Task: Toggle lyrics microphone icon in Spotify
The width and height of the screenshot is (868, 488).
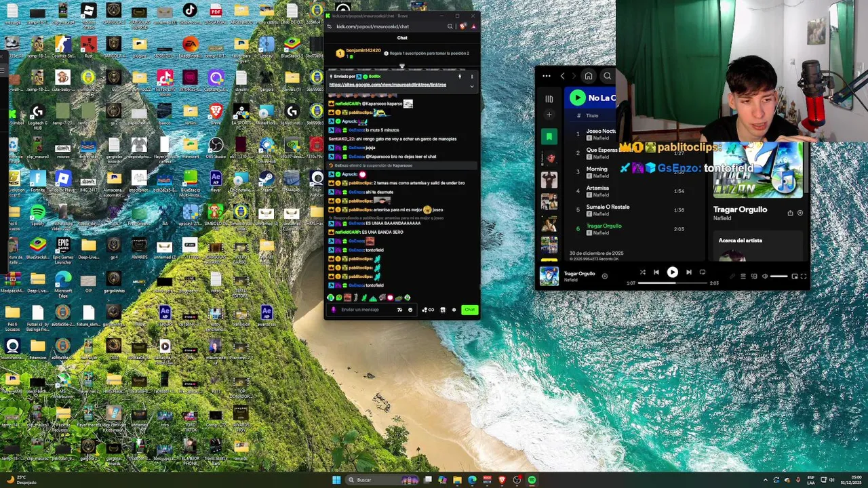Action: click(732, 277)
